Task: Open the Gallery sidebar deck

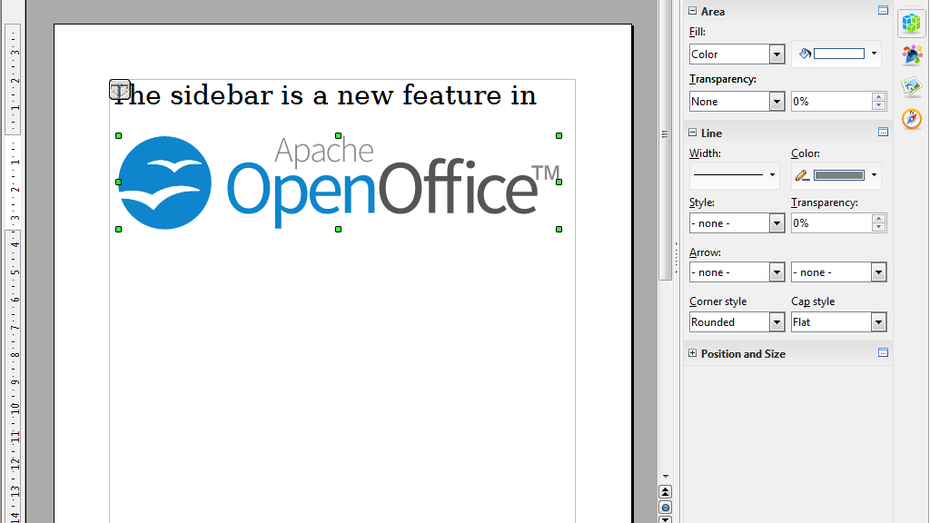Action: coord(912,87)
